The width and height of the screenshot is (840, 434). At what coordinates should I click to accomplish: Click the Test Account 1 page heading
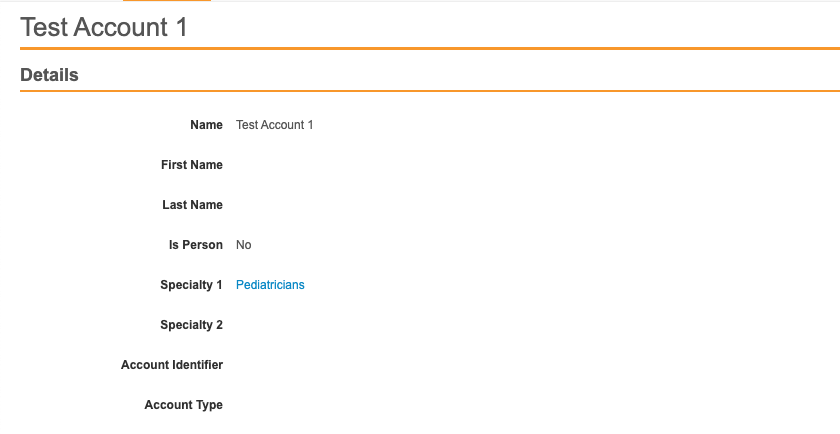(x=104, y=27)
